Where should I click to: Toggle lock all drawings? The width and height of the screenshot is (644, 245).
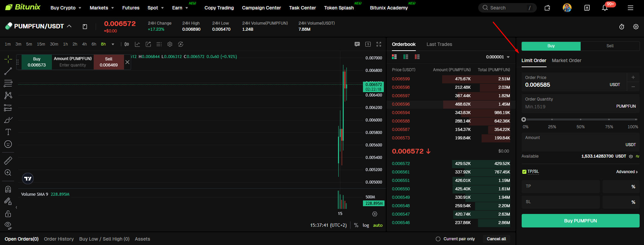(8, 214)
